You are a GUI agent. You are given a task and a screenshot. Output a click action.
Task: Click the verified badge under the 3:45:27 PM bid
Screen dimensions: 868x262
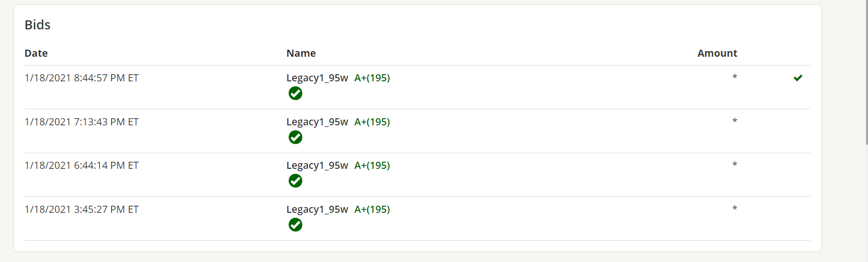coord(295,225)
